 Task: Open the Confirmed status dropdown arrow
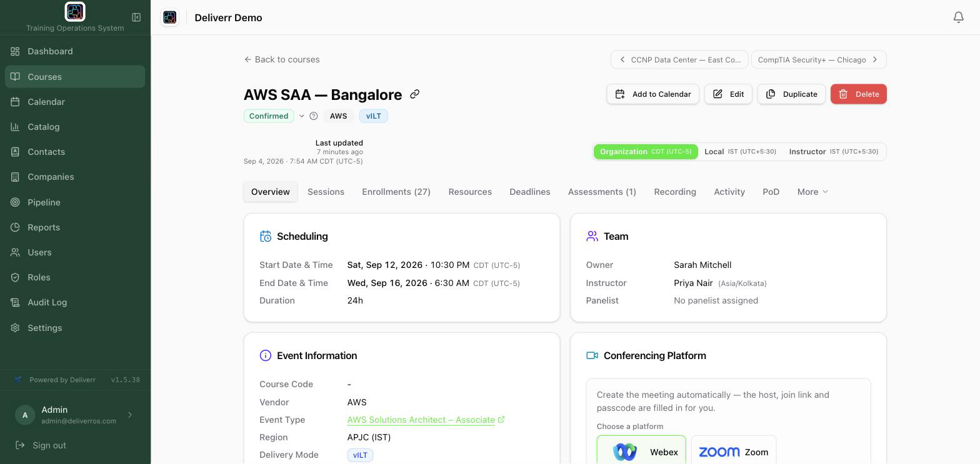pyautogui.click(x=301, y=116)
